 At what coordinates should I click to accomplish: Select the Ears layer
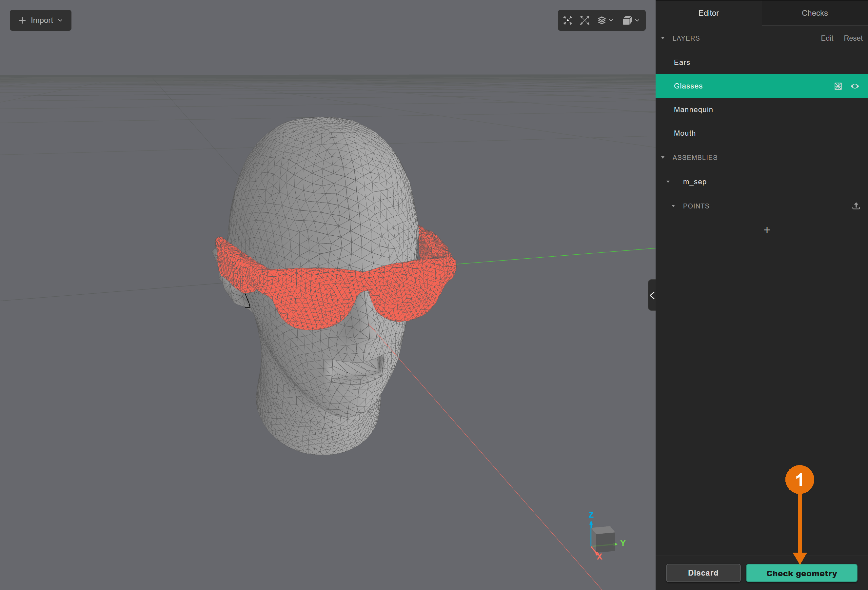(761, 62)
